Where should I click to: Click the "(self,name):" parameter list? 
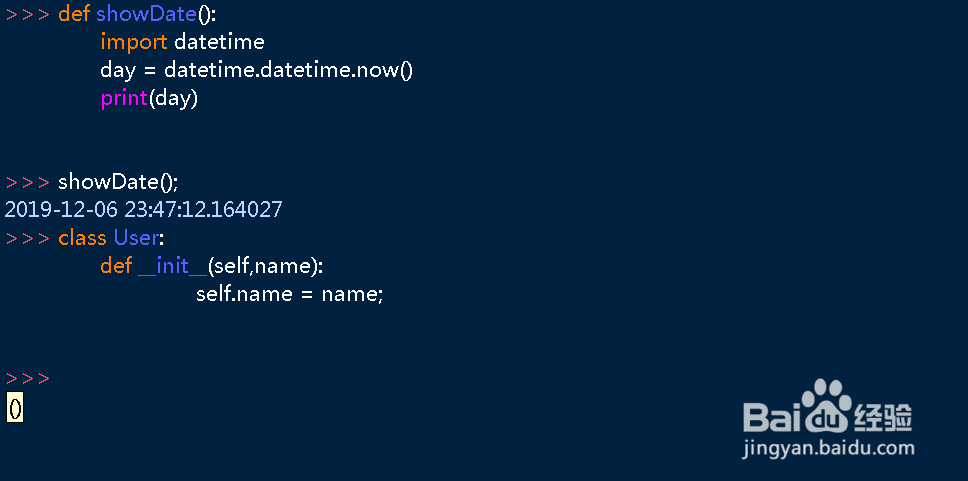(266, 267)
